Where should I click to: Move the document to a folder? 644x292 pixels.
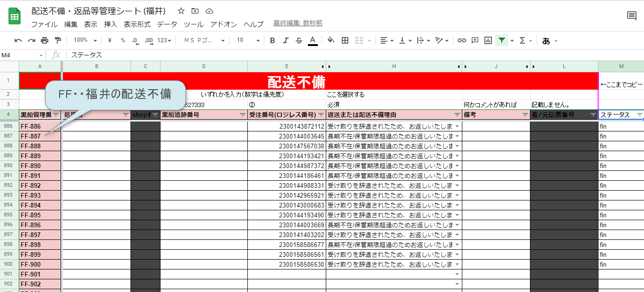coord(195,11)
